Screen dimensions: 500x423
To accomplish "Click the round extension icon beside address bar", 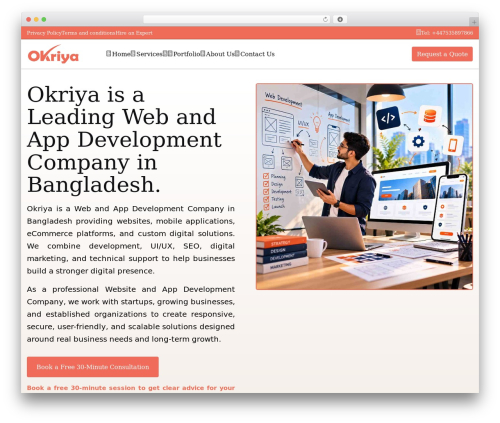I will [340, 19].
